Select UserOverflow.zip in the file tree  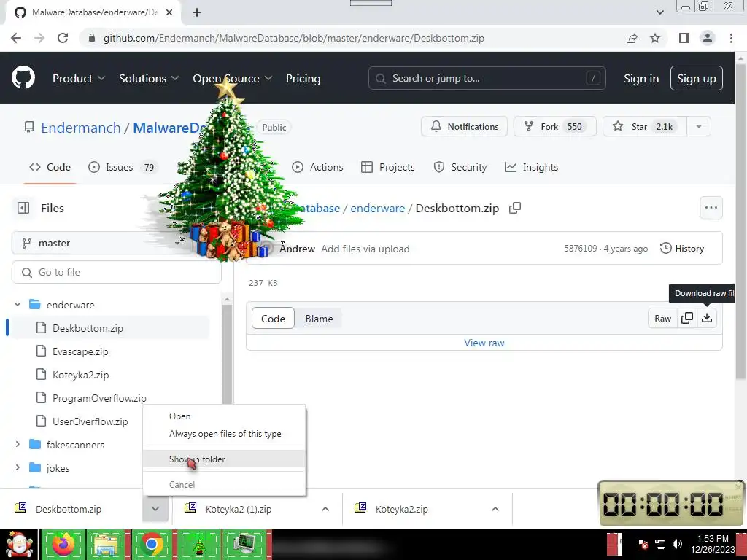point(90,421)
